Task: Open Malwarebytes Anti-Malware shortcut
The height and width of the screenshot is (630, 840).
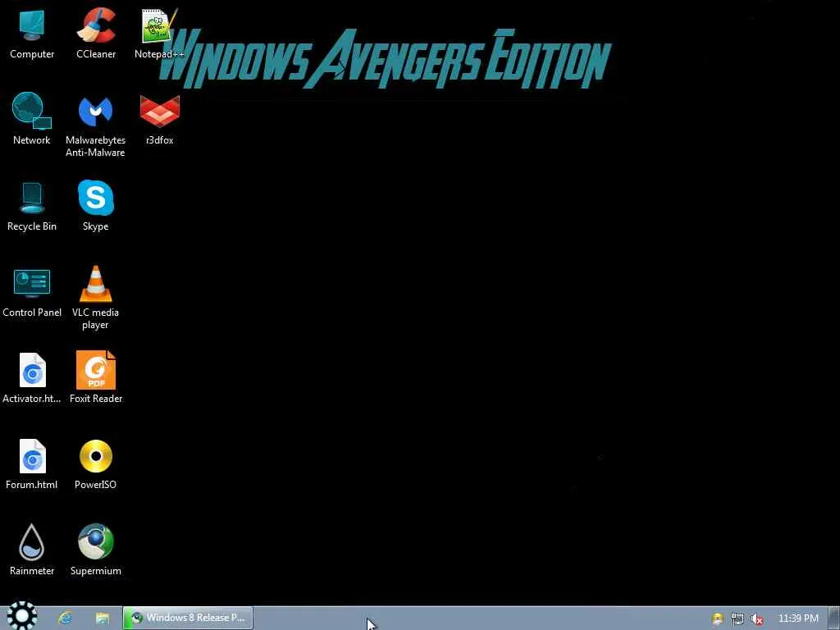Action: point(95,126)
